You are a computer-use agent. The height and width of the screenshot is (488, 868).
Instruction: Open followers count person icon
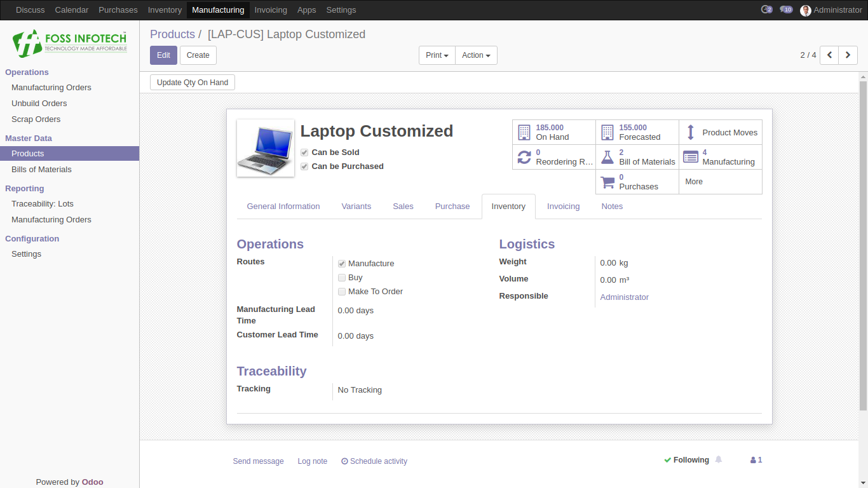click(x=756, y=460)
